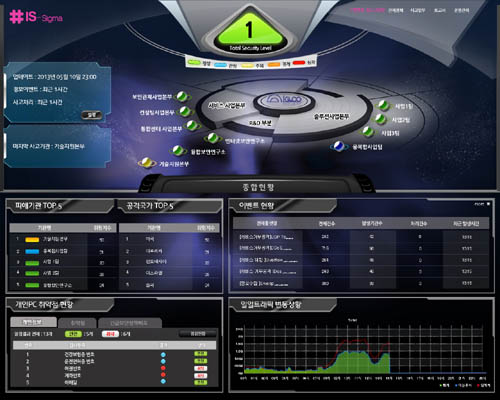500x400 pixels.
Task: Click the 설정 button in the update info box
Action: 92,115
